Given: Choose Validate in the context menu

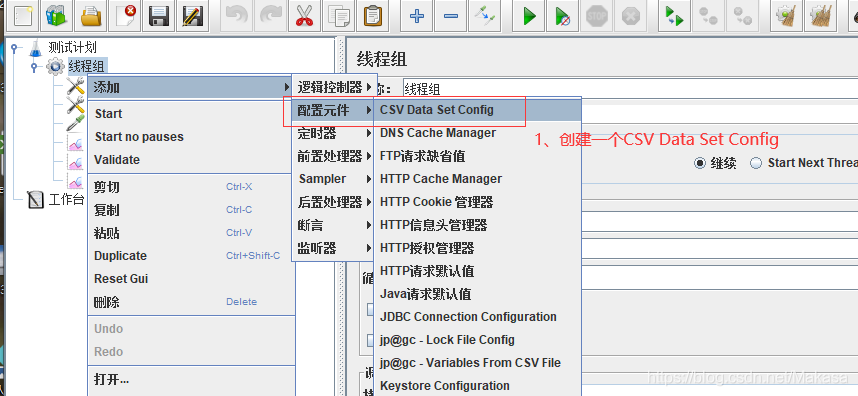Looking at the screenshot, I should tap(190, 160).
